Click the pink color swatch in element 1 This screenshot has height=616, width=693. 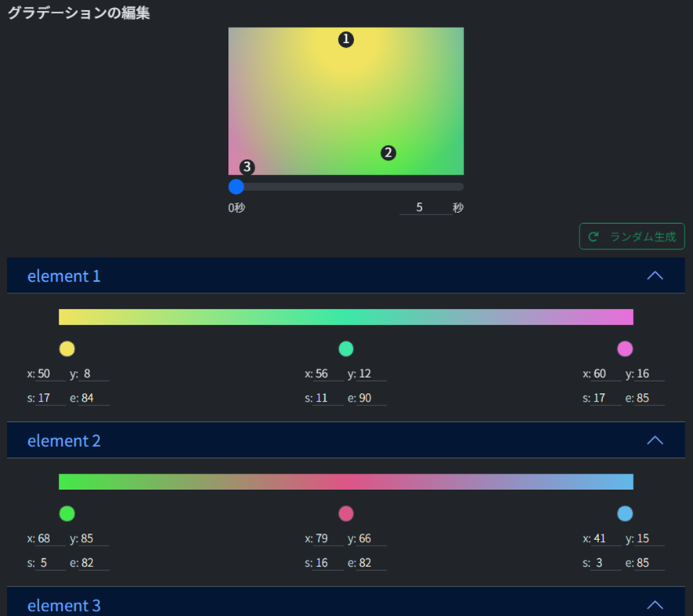624,348
